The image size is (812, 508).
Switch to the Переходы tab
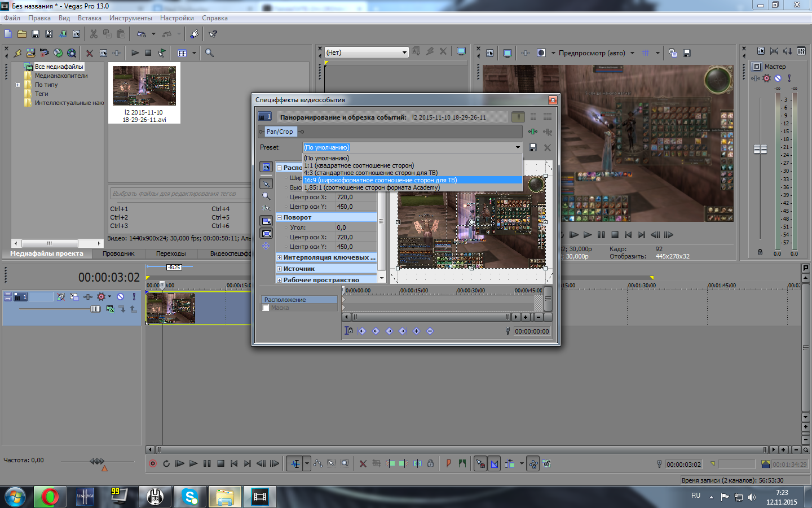click(171, 253)
